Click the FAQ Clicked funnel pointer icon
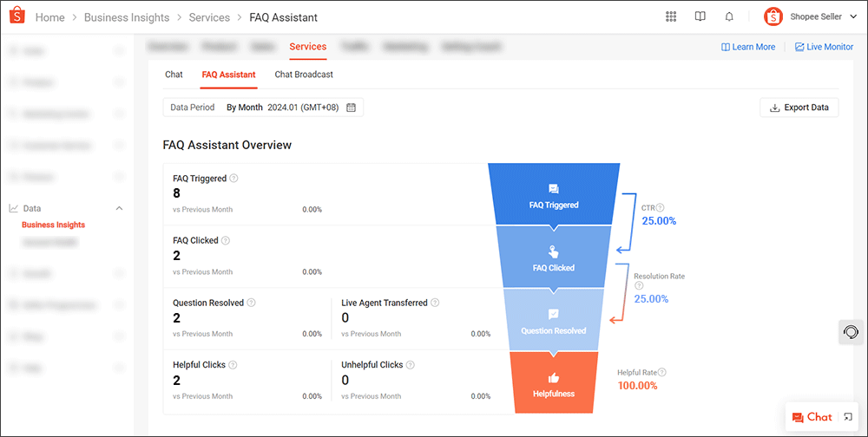The width and height of the screenshot is (868, 437). pyautogui.click(x=553, y=251)
